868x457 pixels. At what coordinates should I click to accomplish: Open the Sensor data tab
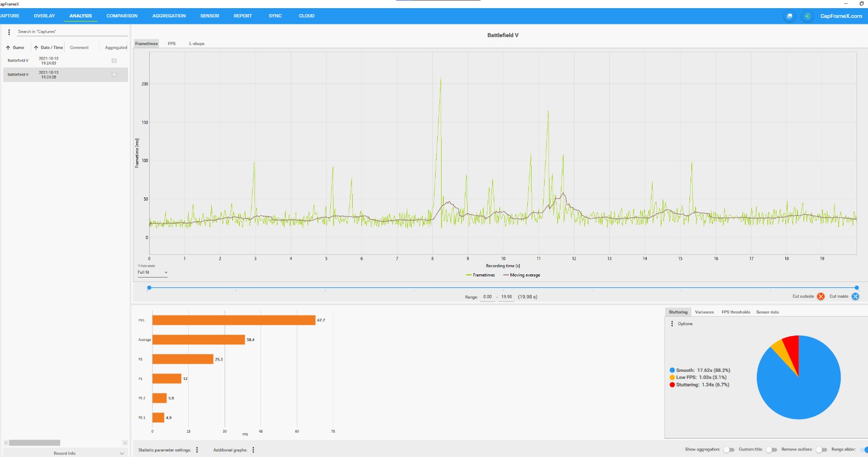click(768, 312)
